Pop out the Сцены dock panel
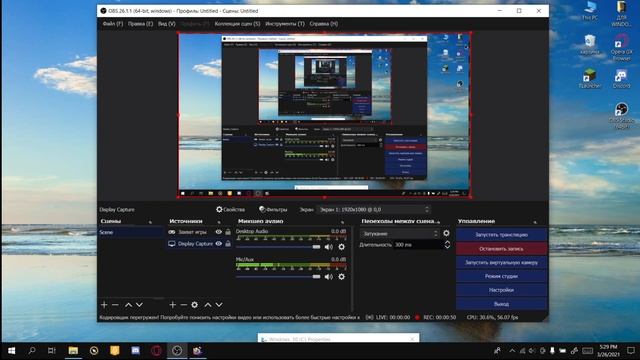 pyautogui.click(x=151, y=222)
